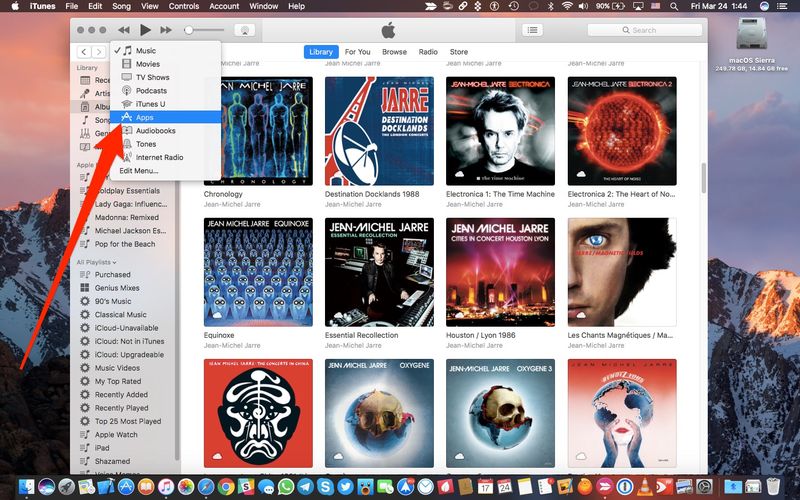Choose Tones from the media dropdown

(166, 144)
